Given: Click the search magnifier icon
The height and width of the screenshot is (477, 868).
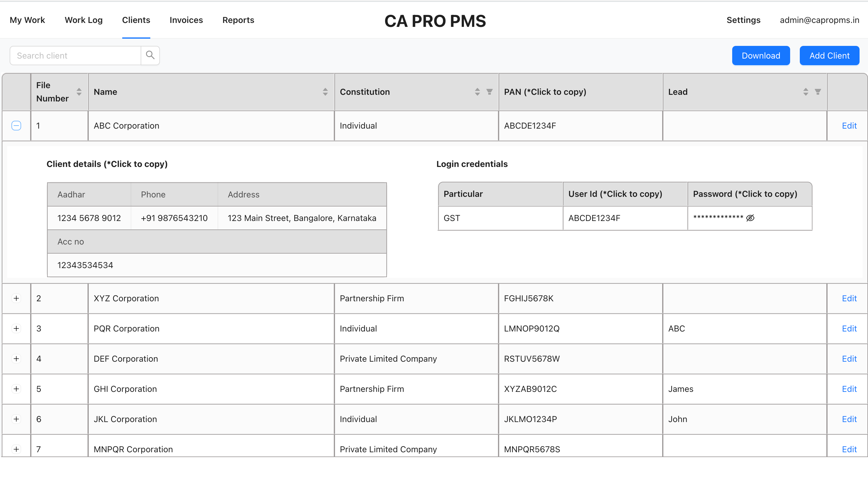Looking at the screenshot, I should (150, 55).
